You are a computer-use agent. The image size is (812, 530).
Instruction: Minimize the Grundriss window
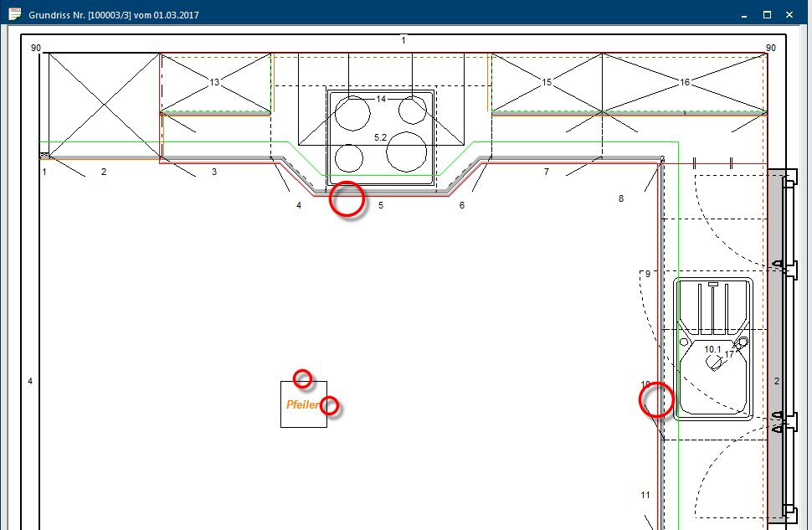[742, 14]
